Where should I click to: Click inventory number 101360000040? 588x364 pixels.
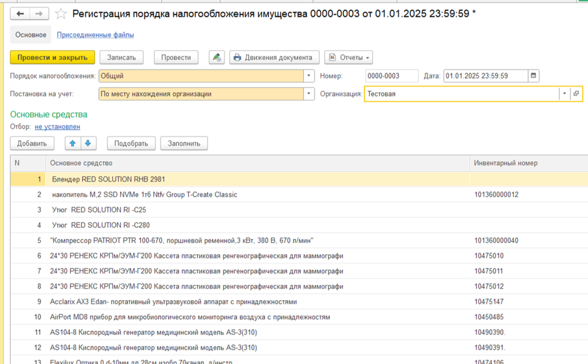point(496,241)
